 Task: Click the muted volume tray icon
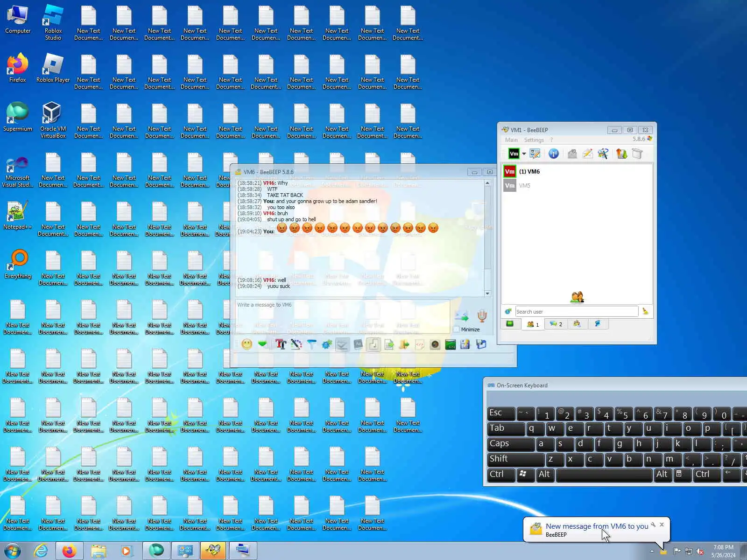[x=700, y=551]
